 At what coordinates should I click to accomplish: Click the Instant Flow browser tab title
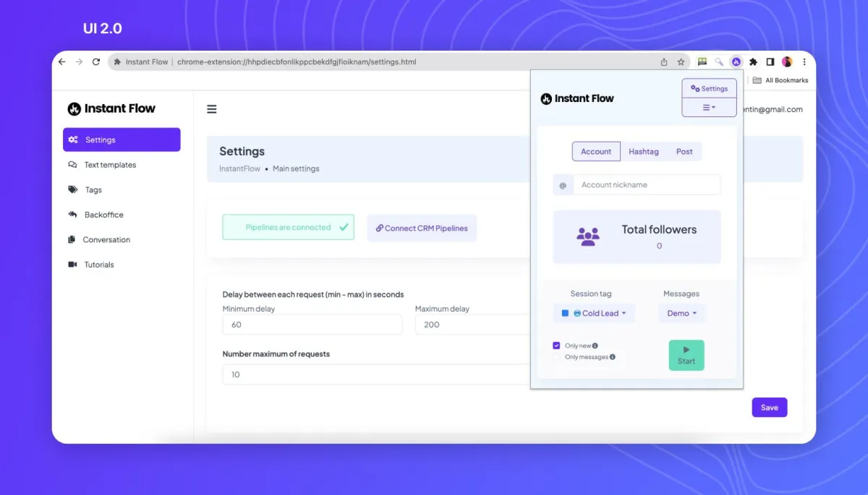click(x=147, y=62)
